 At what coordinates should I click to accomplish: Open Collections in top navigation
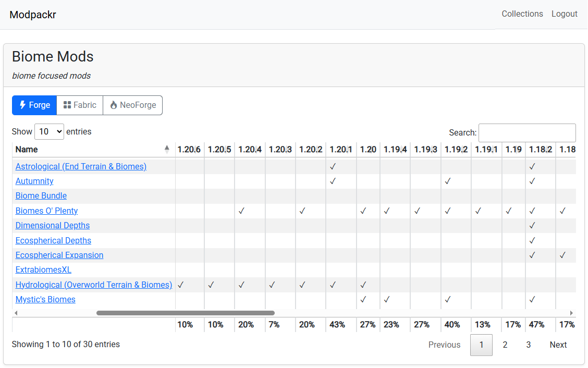tap(522, 14)
